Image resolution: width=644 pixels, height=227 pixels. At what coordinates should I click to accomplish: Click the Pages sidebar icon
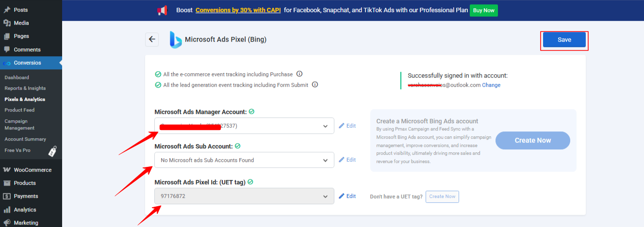point(7,36)
